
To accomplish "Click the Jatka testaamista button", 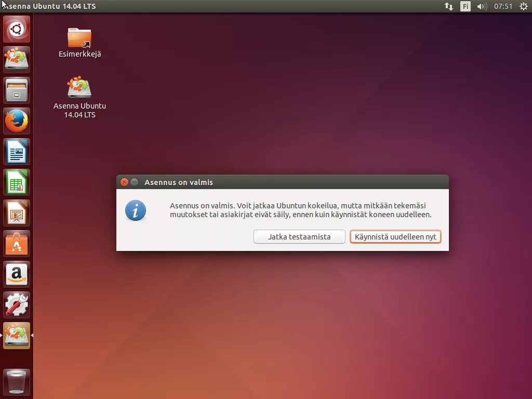I will [299, 237].
